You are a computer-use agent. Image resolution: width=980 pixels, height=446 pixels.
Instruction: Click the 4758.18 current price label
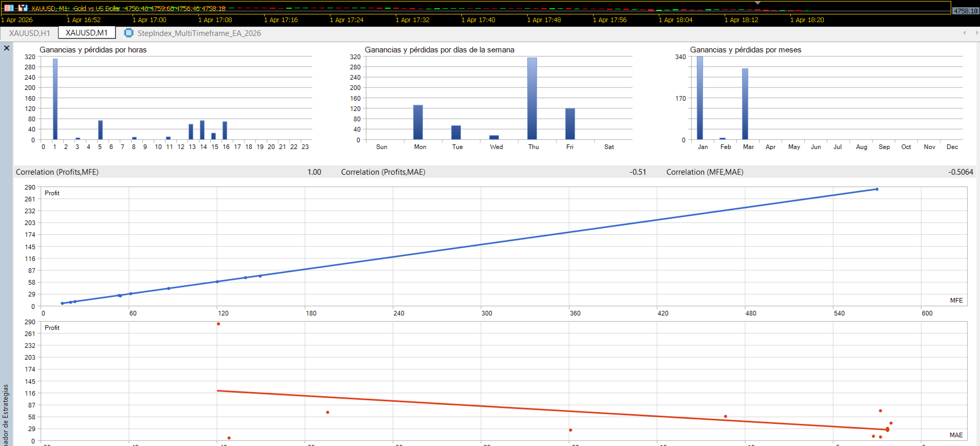pyautogui.click(x=966, y=10)
